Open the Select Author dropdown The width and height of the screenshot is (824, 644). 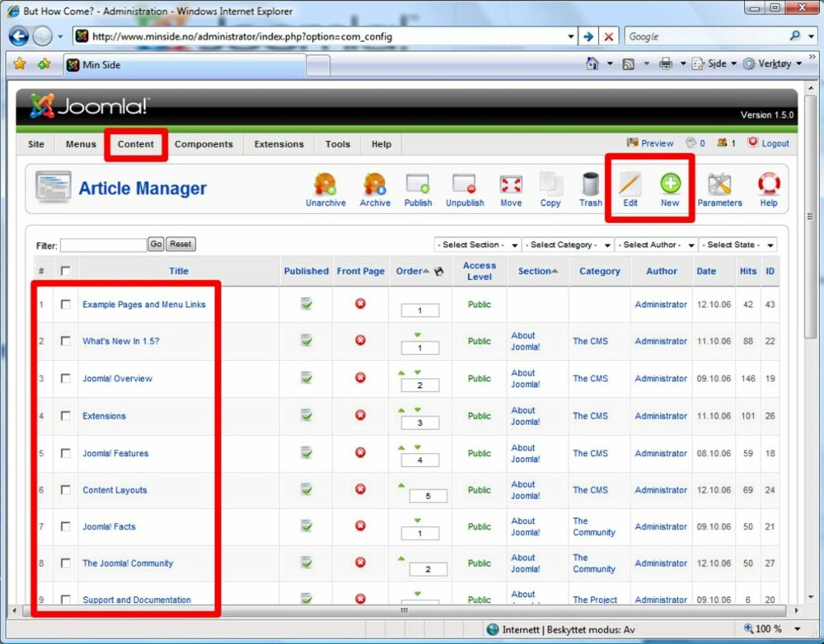(x=657, y=245)
